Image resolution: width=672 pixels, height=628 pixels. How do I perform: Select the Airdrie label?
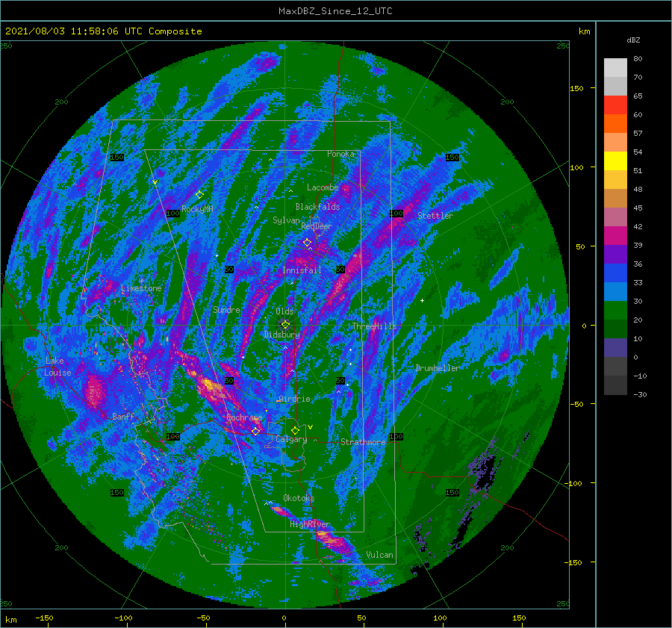click(294, 399)
